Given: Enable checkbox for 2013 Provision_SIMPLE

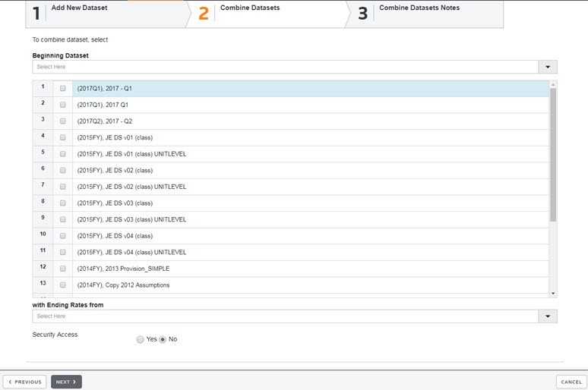Looking at the screenshot, I should [x=63, y=269].
